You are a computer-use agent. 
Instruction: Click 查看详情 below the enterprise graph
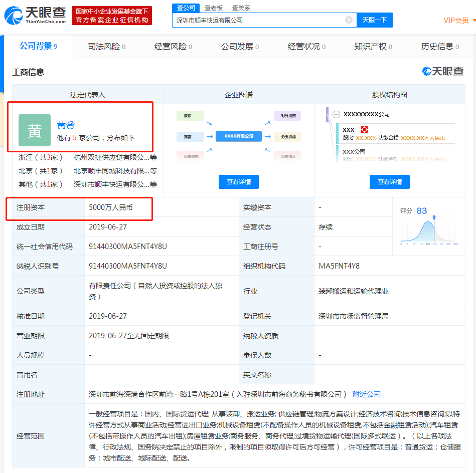coord(238,181)
